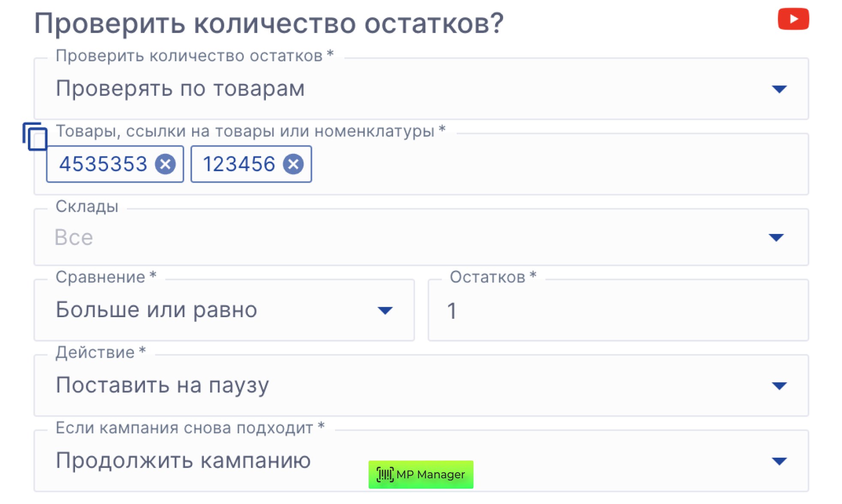The width and height of the screenshot is (842, 504).
Task: Open the YouTube video tutorial icon
Action: click(x=793, y=19)
